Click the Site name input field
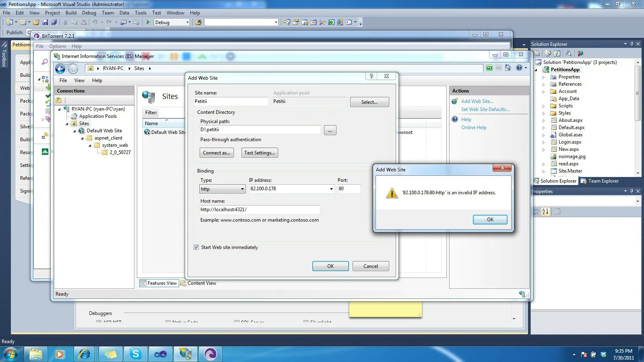644x362 pixels. (x=231, y=101)
